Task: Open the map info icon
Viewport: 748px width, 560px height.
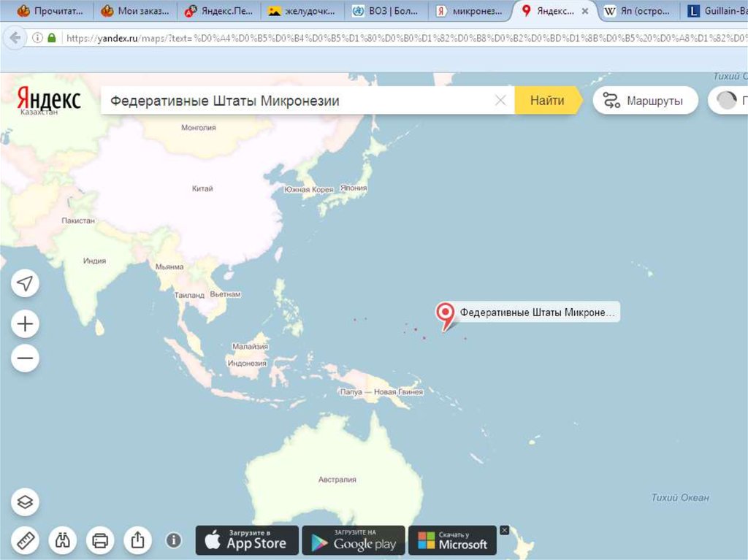Action: (173, 540)
